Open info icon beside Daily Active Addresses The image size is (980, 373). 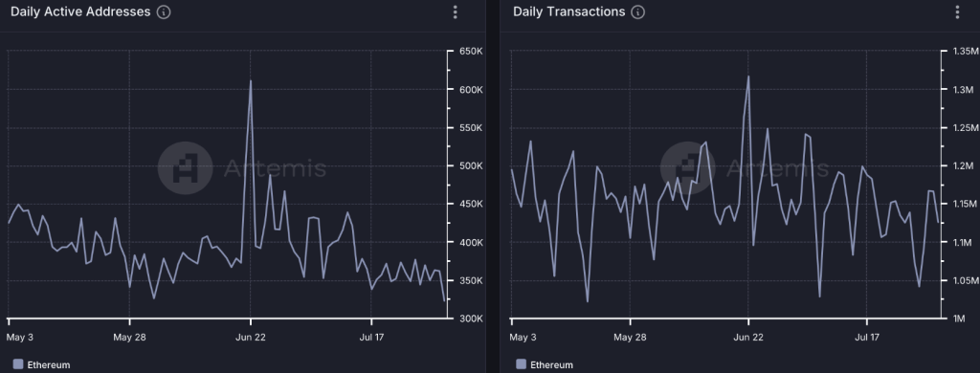[x=164, y=11]
